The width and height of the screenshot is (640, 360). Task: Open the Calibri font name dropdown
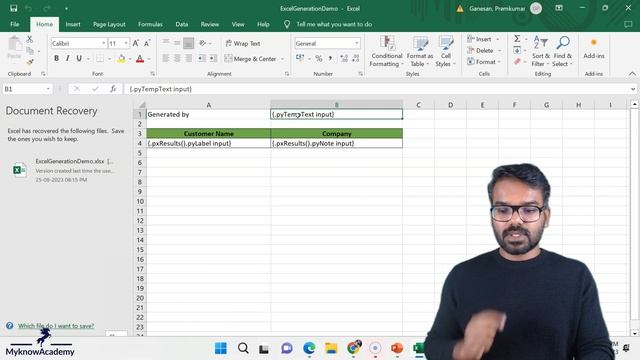coord(104,43)
